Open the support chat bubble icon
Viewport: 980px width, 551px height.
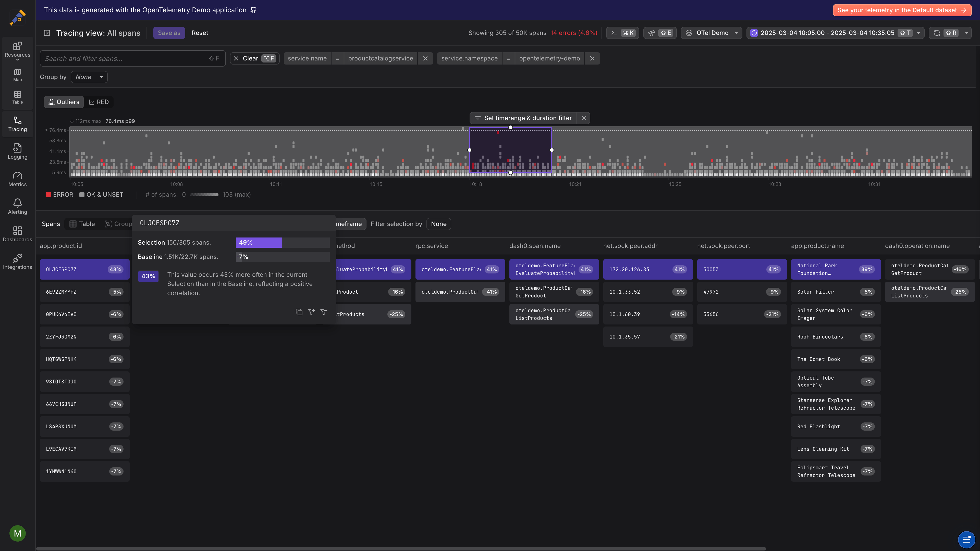click(x=966, y=539)
